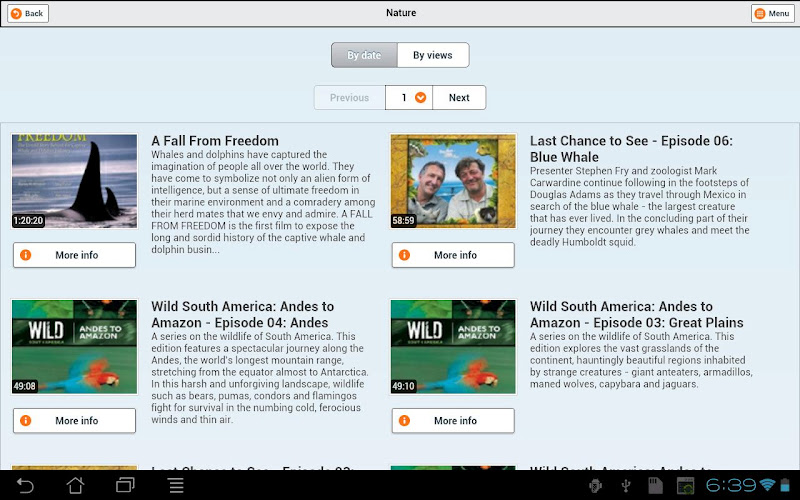More info for Episode 04: Andes
Viewport: 800px width, 500px height.
[x=74, y=421]
